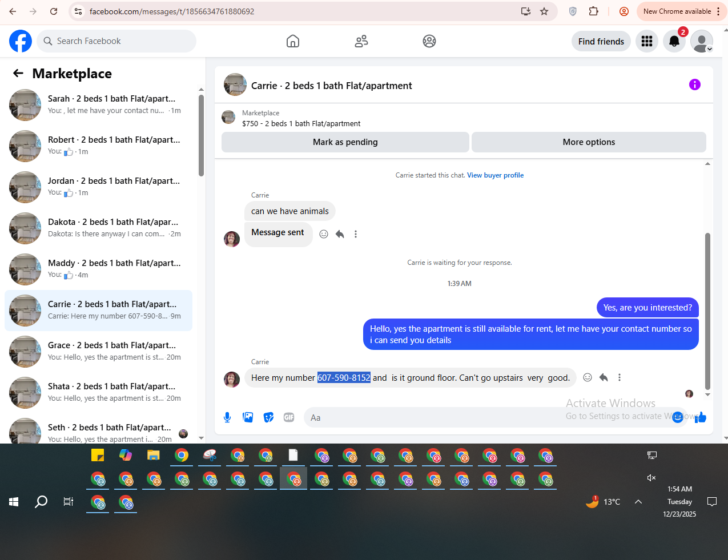This screenshot has height=560, width=728.
Task: Open the emoji picker in message box
Action: click(x=678, y=417)
